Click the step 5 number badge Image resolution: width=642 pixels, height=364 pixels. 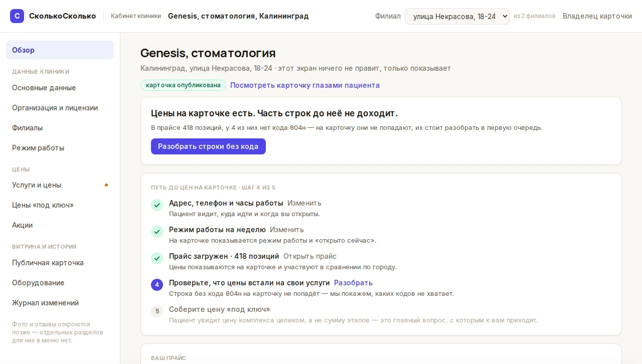coord(157,311)
